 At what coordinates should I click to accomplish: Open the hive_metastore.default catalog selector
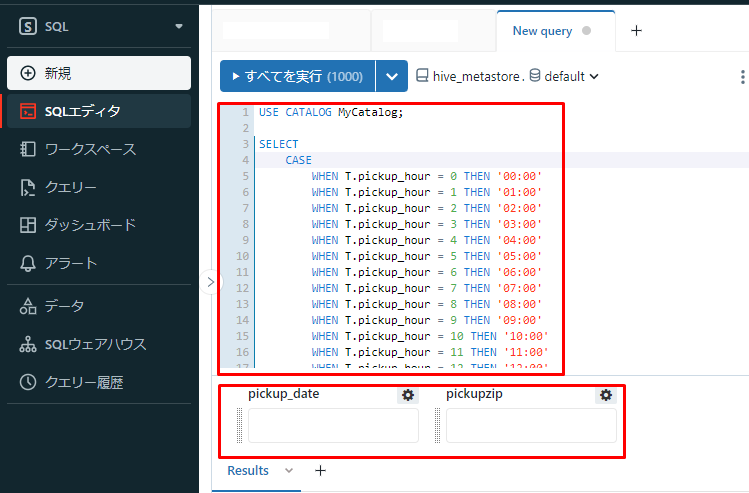[507, 76]
